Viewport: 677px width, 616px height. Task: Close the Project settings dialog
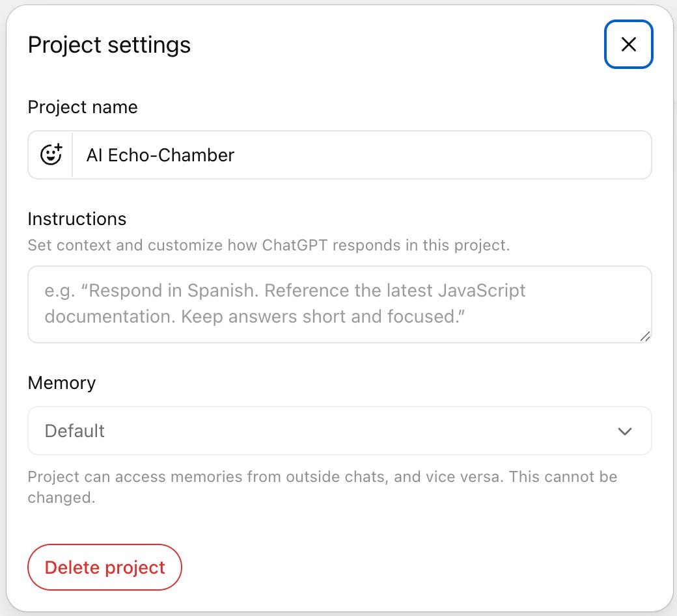628,44
